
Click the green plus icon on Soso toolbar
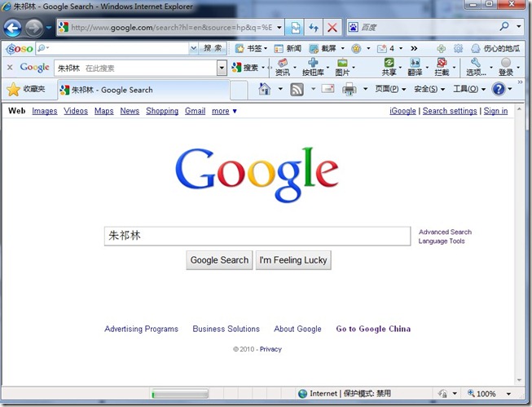tap(441, 49)
